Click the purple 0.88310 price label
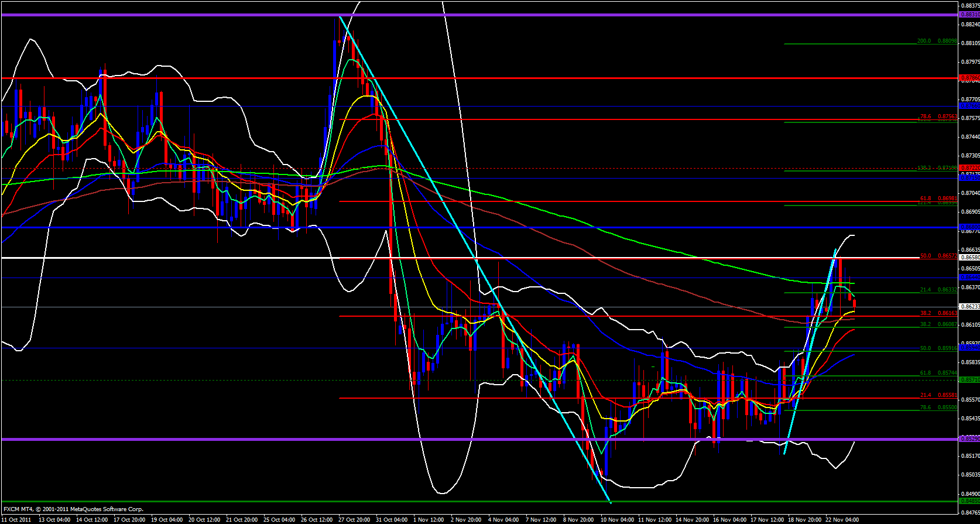The width and height of the screenshot is (980, 524). (969, 15)
